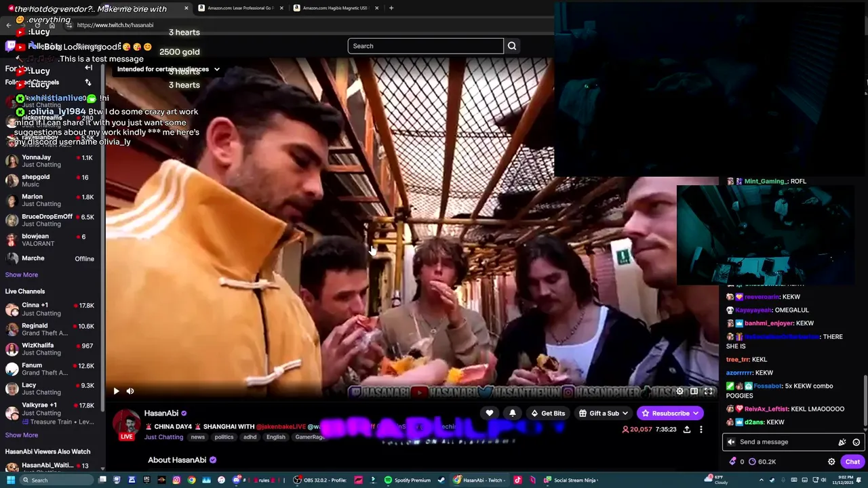Open shepgold channel in sidebar
Viewport: 868px width, 488px height.
point(52,181)
